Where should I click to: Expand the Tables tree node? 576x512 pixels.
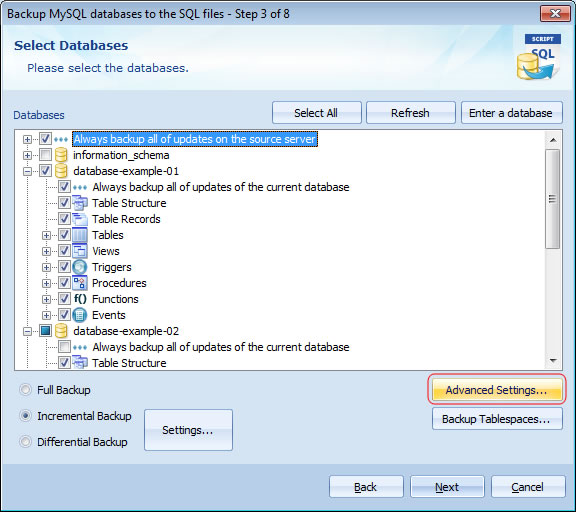[46, 235]
